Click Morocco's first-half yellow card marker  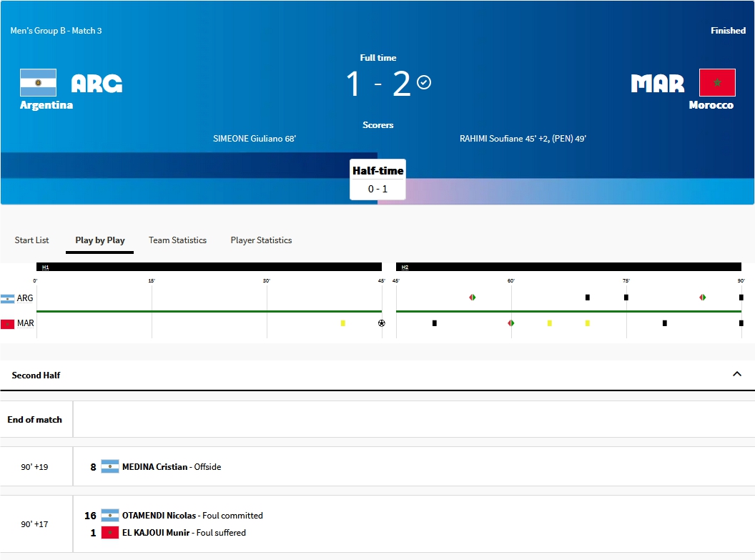(x=343, y=323)
